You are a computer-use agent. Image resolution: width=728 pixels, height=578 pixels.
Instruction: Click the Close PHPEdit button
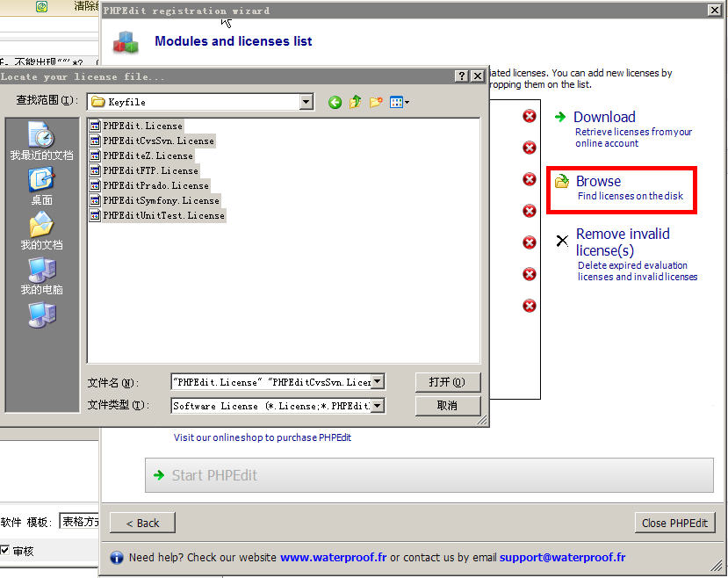pos(674,523)
